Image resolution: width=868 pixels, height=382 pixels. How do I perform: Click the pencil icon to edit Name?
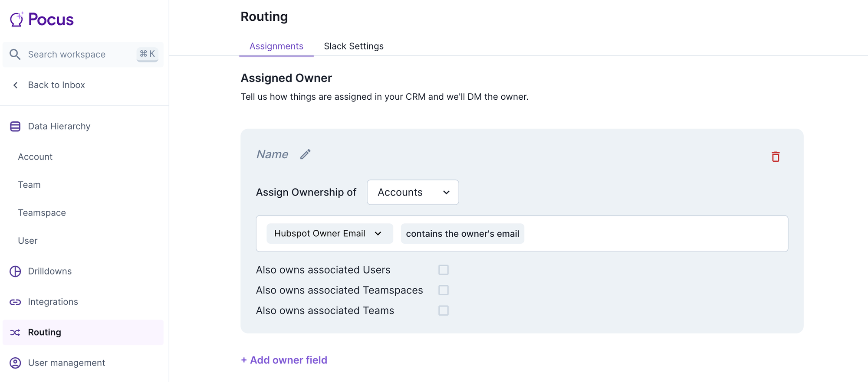point(305,154)
